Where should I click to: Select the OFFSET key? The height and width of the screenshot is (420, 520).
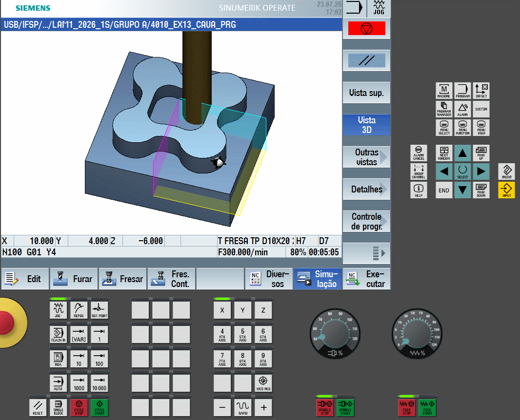tap(481, 91)
